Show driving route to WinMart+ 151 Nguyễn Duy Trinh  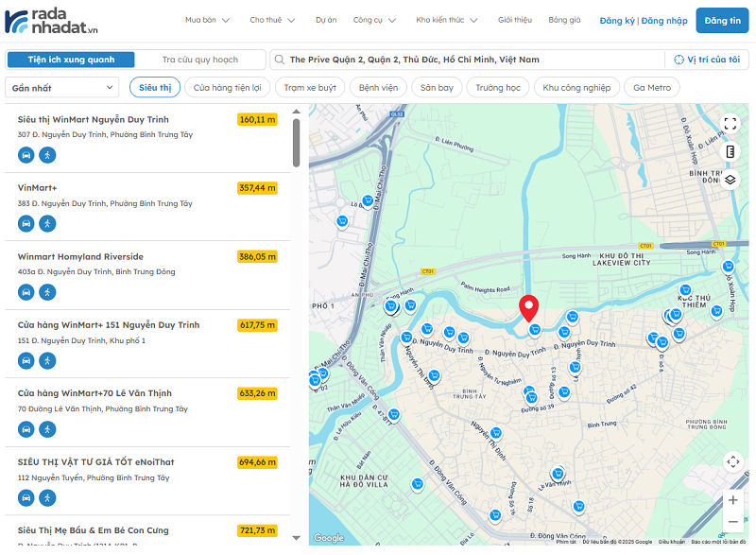(x=26, y=360)
